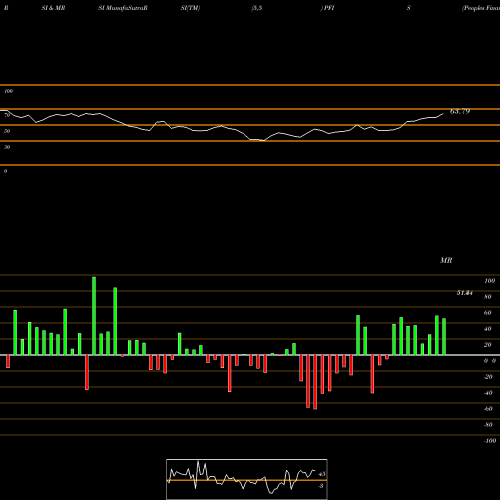Click the RSI panel axis label 0
Image resolution: width=500 pixels, height=500 pixels.
click(x=5, y=171)
